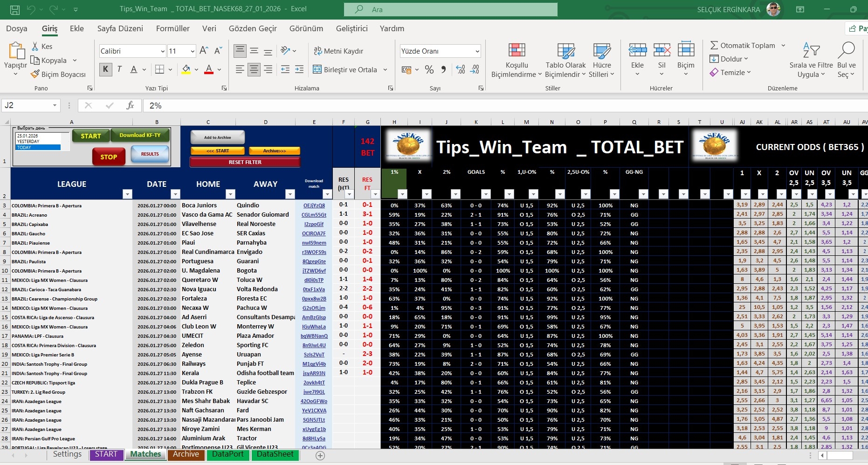Toggle bold formatting with the K icon
The width and height of the screenshot is (868, 465).
pos(105,69)
